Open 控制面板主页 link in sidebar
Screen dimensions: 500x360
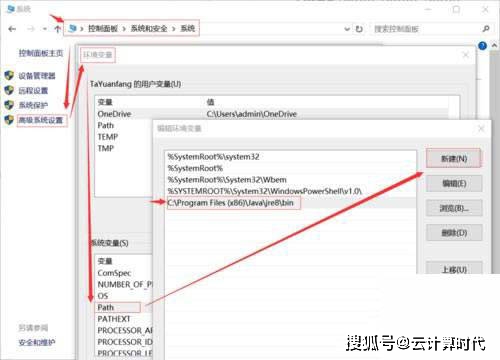coord(41,53)
